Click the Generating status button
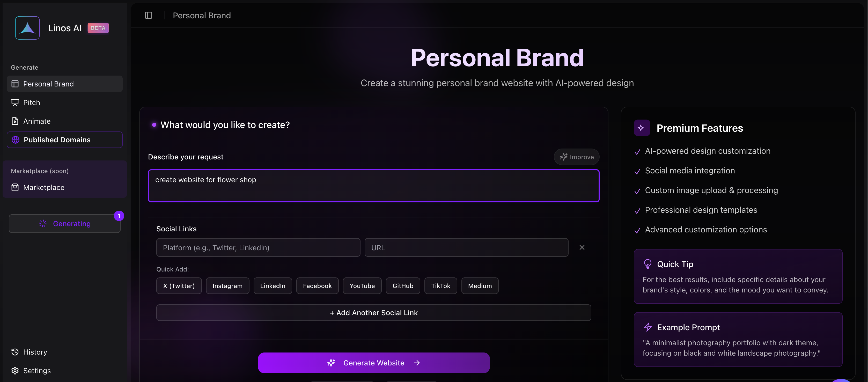Viewport: 868px width, 382px height. pyautogui.click(x=64, y=224)
